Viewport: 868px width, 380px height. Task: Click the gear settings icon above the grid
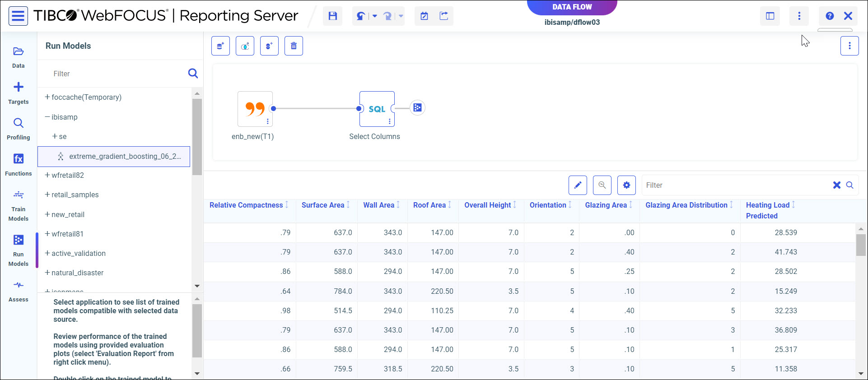(x=626, y=185)
